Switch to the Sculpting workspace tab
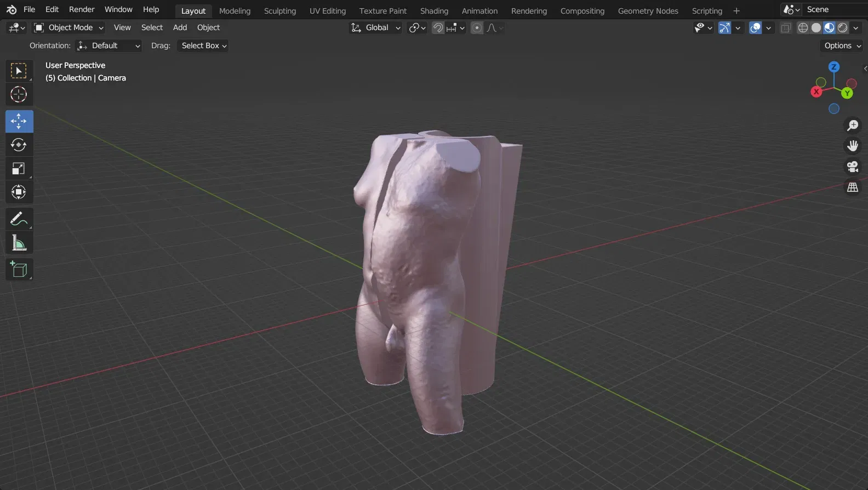This screenshot has height=490, width=868. point(279,11)
